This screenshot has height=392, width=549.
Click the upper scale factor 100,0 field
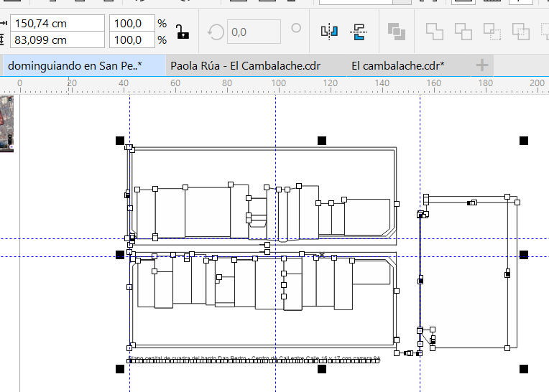coord(132,24)
